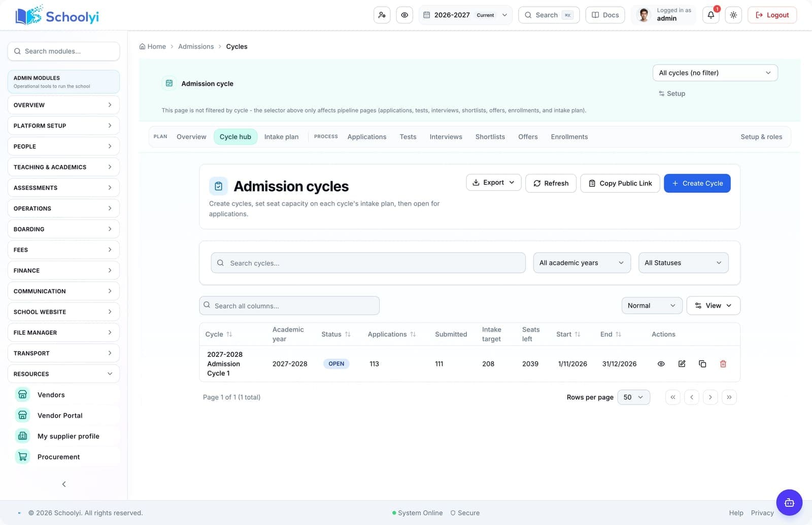Screen dimensions: 812x525
Task: Click the Logout button
Action: [x=772, y=15]
